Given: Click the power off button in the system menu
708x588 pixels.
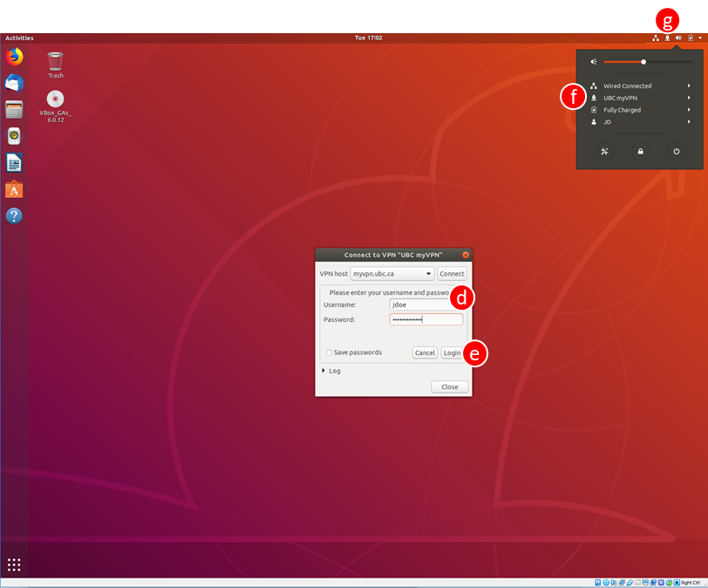Looking at the screenshot, I should pyautogui.click(x=676, y=151).
